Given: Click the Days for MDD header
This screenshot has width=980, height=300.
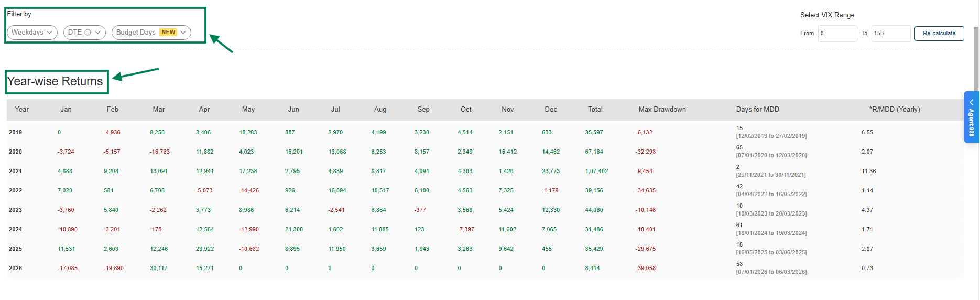Looking at the screenshot, I should (757, 110).
